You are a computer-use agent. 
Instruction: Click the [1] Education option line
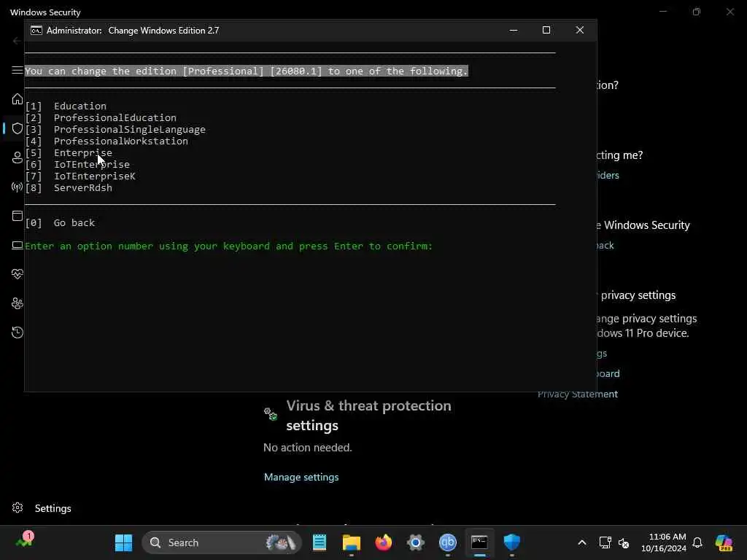66,106
